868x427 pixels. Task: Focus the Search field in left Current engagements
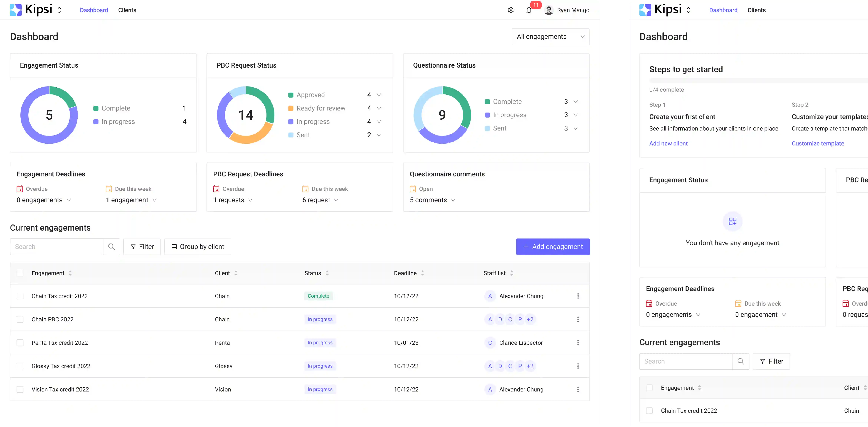[x=57, y=247]
